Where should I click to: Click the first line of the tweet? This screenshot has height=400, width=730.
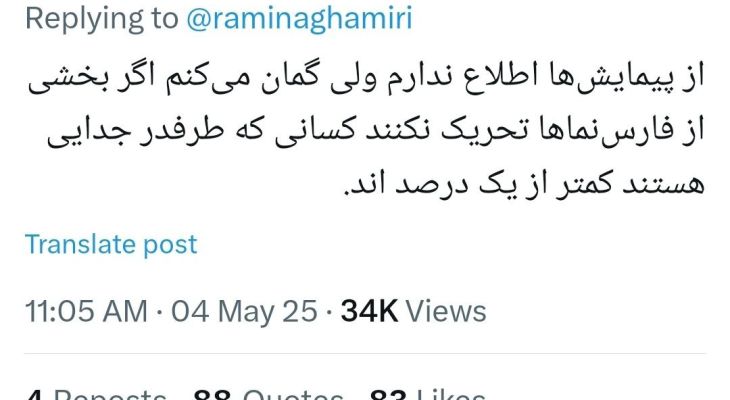pos(366,77)
